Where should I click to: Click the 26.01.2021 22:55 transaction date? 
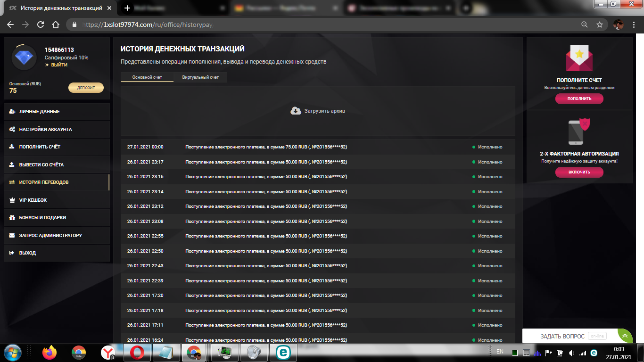tap(145, 236)
